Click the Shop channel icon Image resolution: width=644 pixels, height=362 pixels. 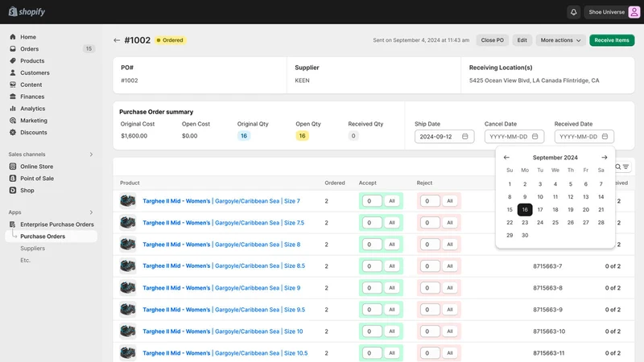(13, 190)
